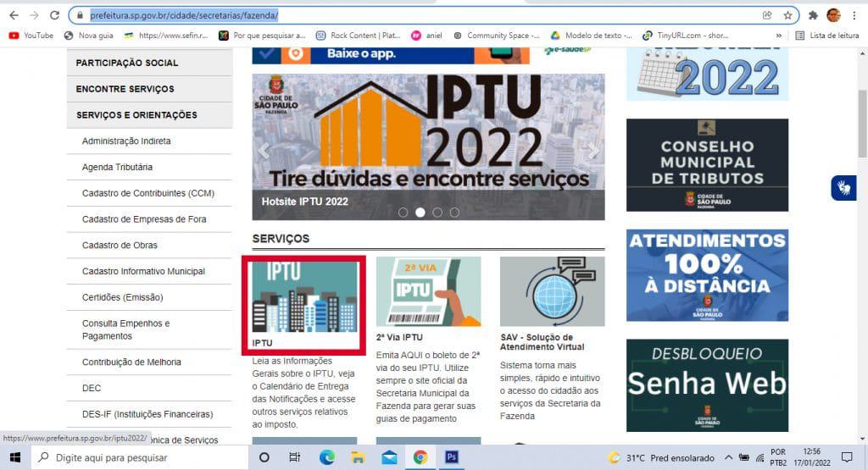
Task: Select second carousel dot
Action: click(x=420, y=213)
